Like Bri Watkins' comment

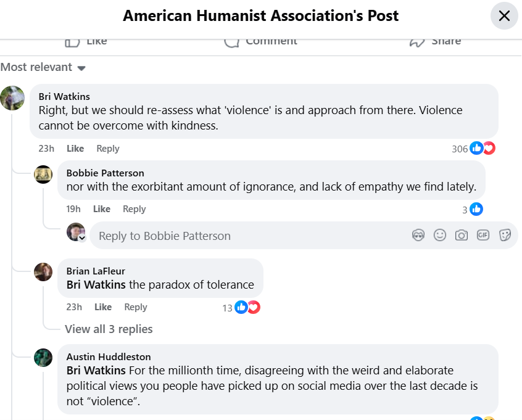click(x=75, y=149)
